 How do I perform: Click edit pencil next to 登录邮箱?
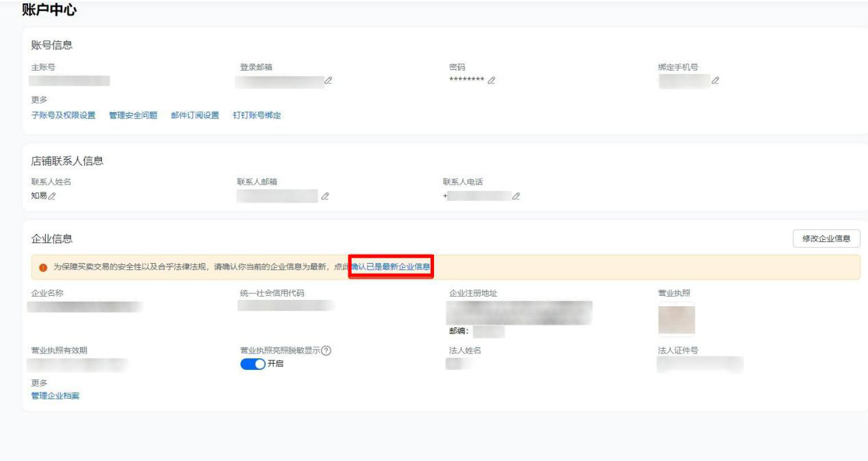click(x=329, y=81)
